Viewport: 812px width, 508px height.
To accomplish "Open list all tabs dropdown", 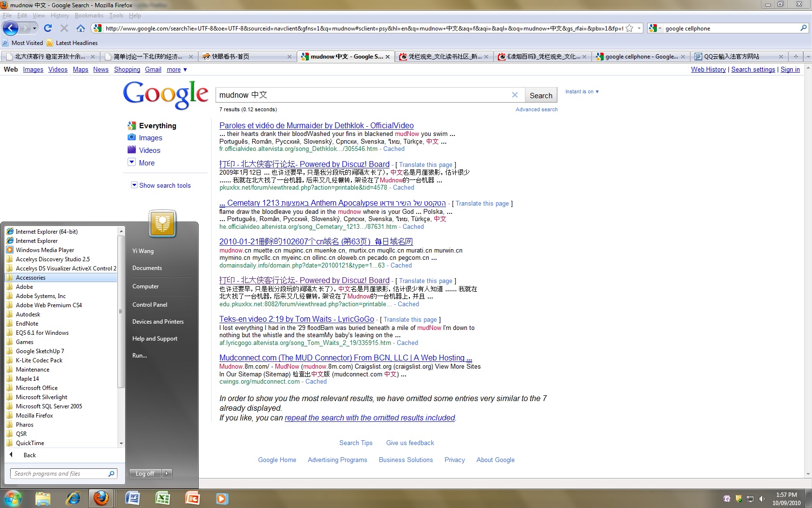I will [x=808, y=57].
